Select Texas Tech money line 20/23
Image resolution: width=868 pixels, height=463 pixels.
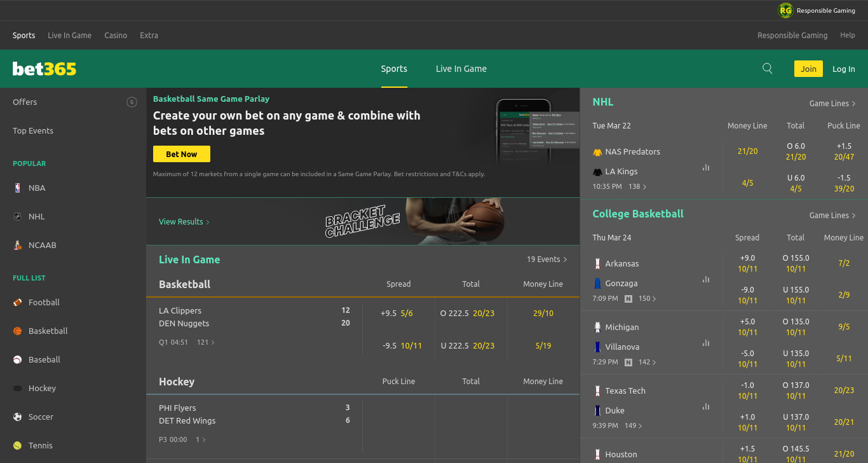tap(844, 390)
